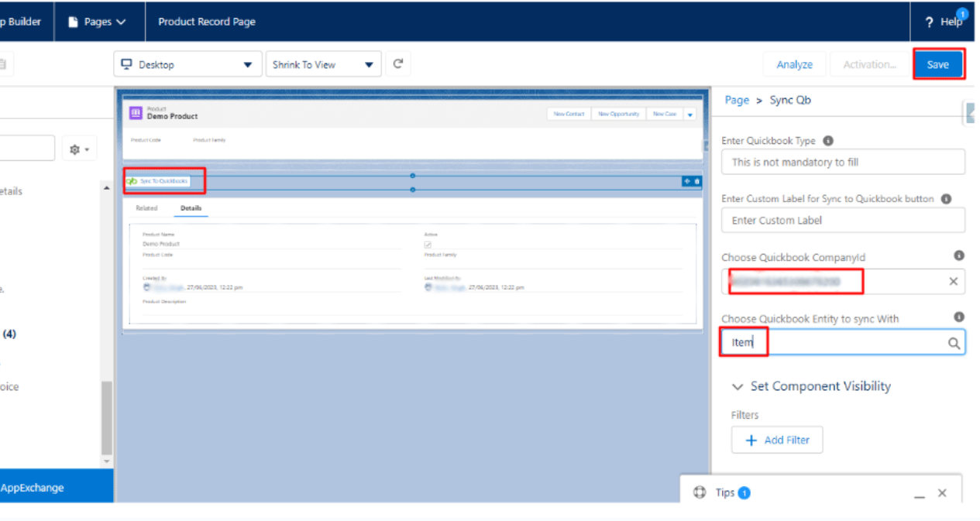Click the Demo Product heading text

[x=173, y=116]
